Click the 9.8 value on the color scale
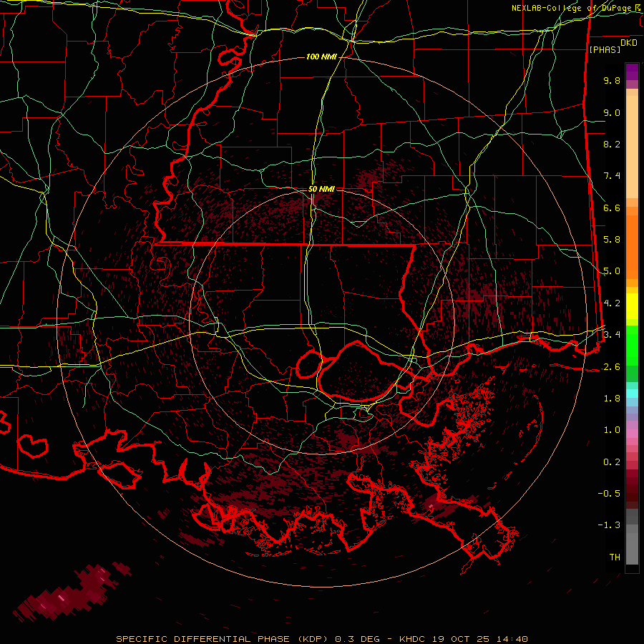Screen dimensions: 644x644 click(612, 80)
